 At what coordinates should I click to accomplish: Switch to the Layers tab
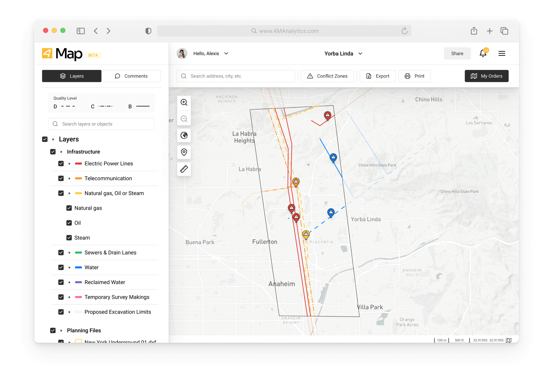tap(72, 76)
